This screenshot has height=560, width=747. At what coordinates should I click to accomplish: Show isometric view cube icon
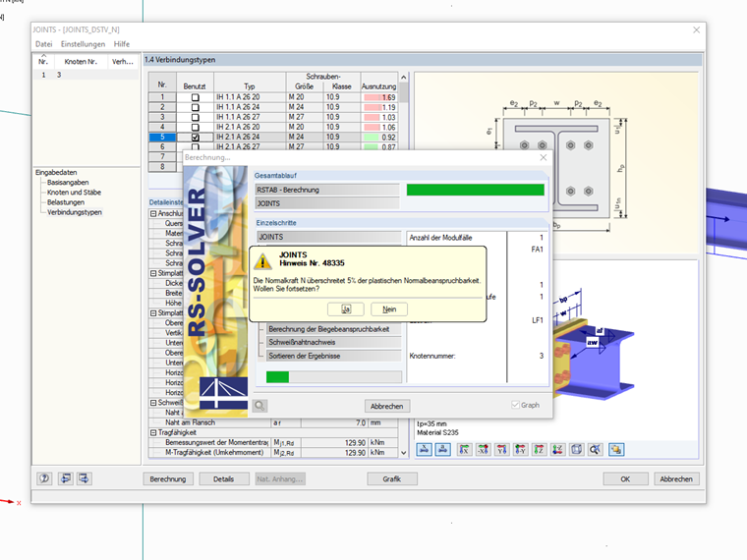coord(576,450)
